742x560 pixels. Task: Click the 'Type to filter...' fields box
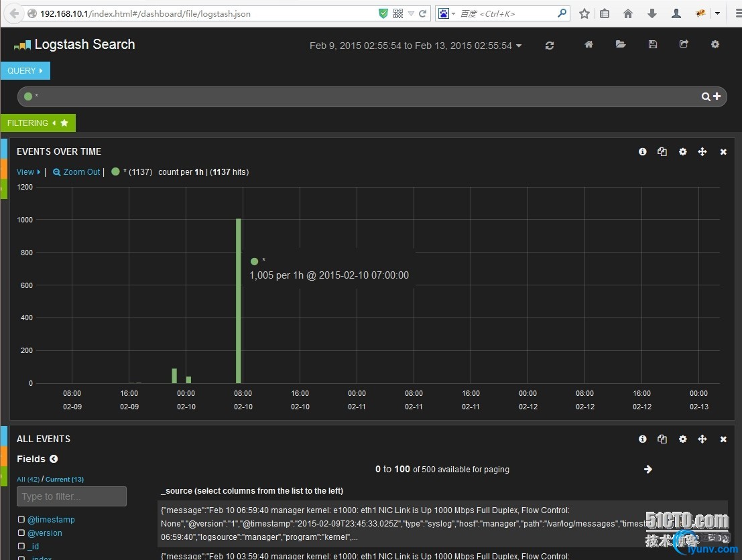tap(72, 496)
